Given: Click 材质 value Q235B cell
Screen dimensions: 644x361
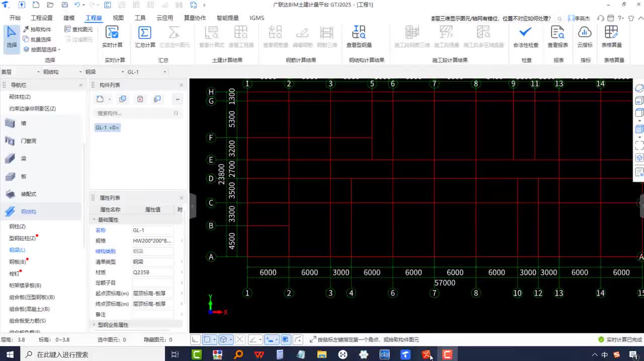Looking at the screenshot, I should click(x=152, y=273).
